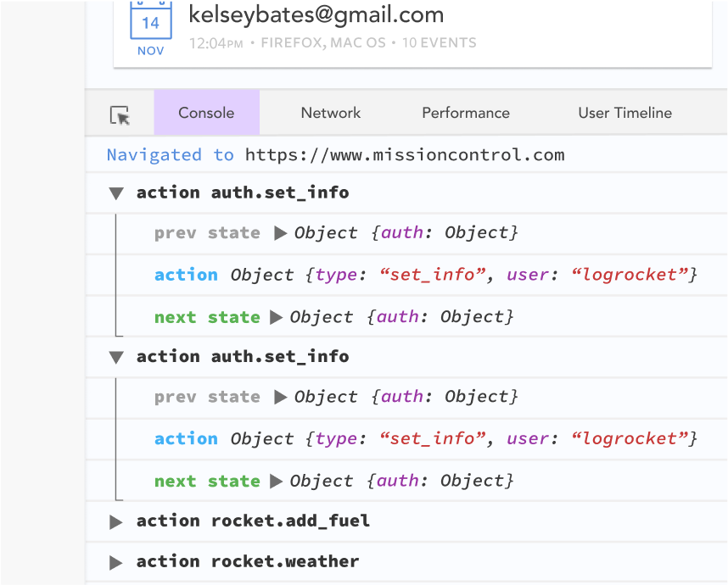Screen dimensions: 728x585
Task: Expand prev state Object in second action
Action: coord(281,397)
